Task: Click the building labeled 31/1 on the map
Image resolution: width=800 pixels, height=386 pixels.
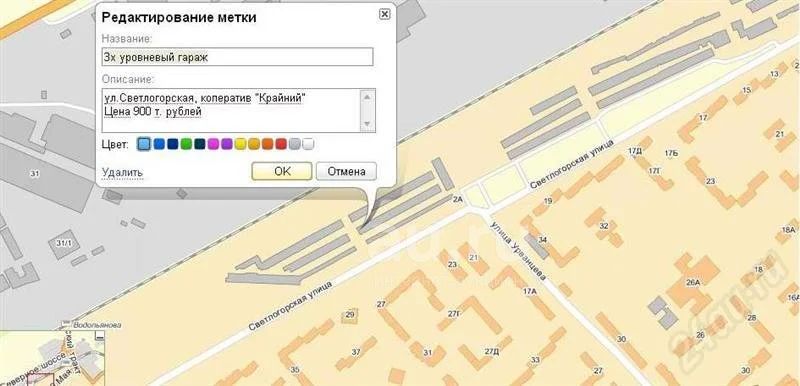Action: pos(64,244)
